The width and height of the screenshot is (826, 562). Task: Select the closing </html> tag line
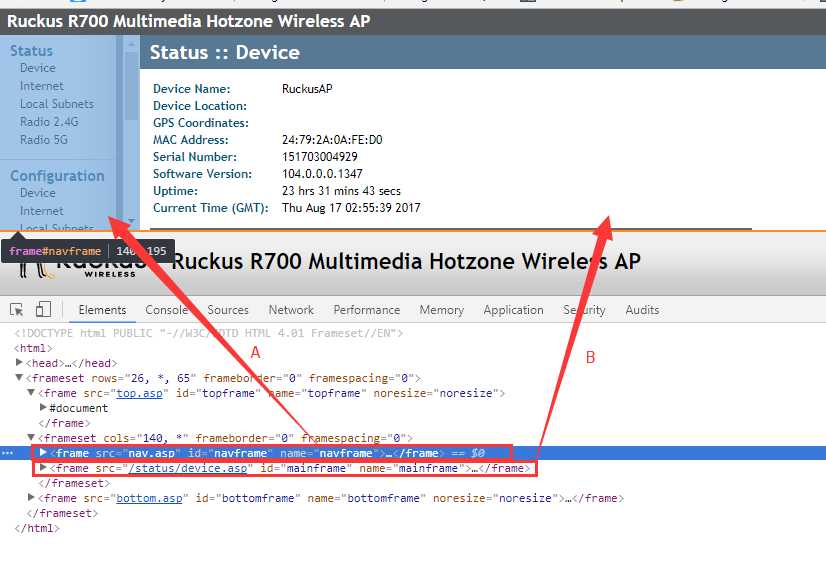click(x=37, y=528)
